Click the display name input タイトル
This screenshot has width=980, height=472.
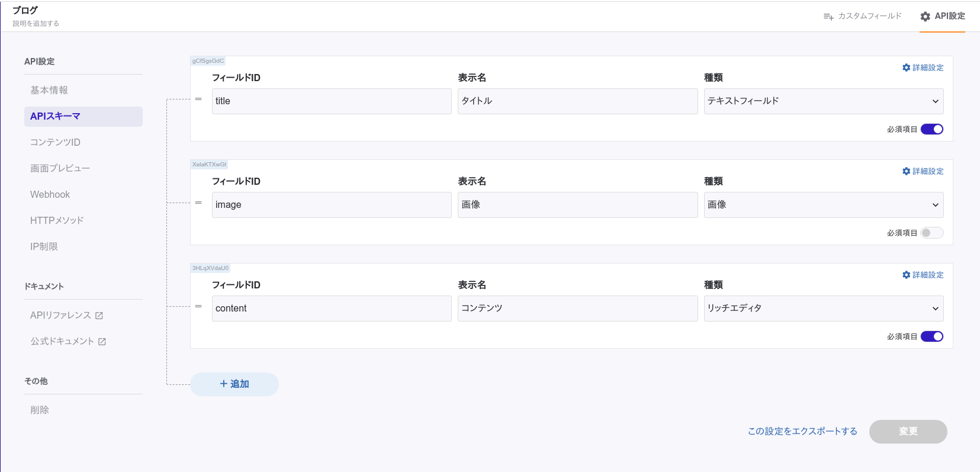tap(578, 101)
